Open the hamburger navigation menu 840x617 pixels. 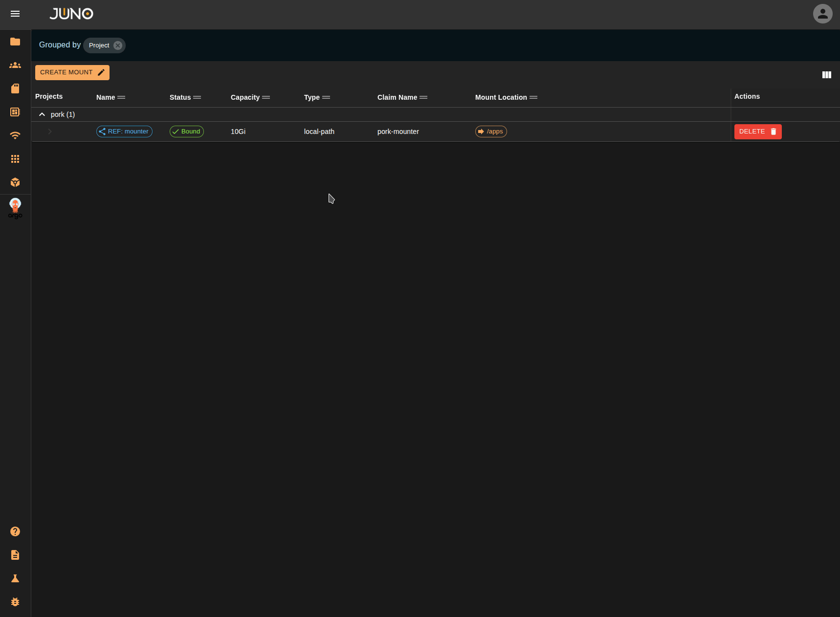(x=15, y=14)
